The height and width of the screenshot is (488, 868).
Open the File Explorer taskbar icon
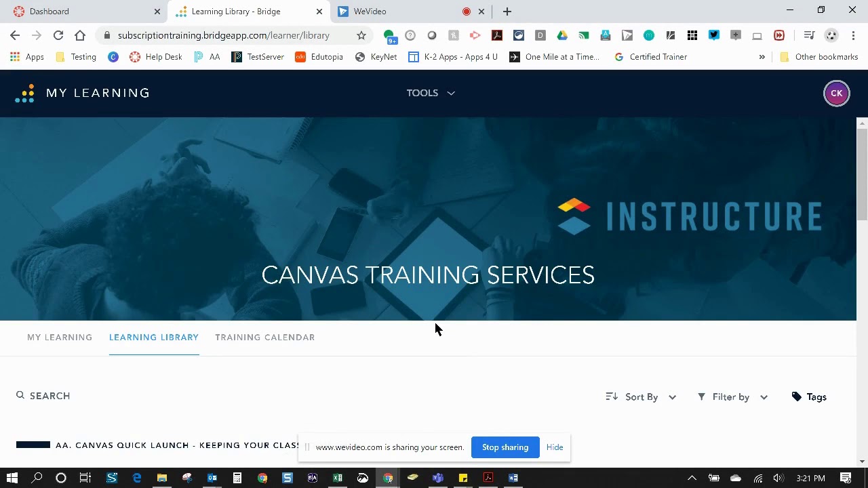point(162,478)
